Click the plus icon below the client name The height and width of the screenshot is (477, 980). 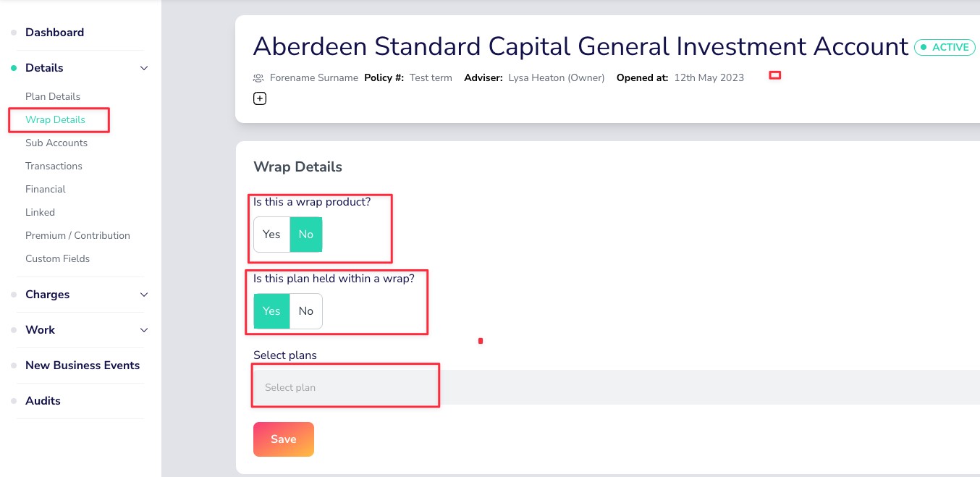coord(260,98)
